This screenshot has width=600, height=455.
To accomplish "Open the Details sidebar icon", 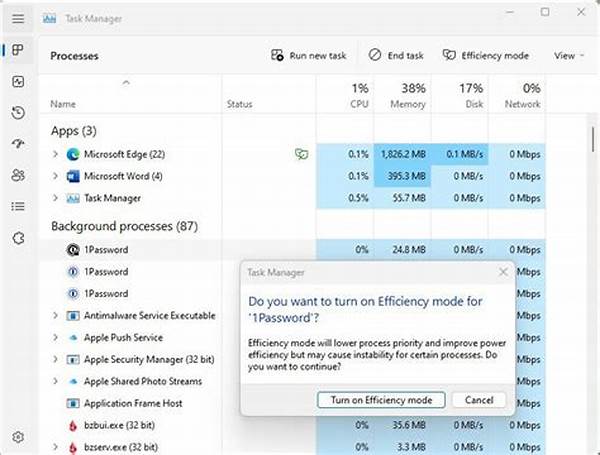I will [18, 207].
